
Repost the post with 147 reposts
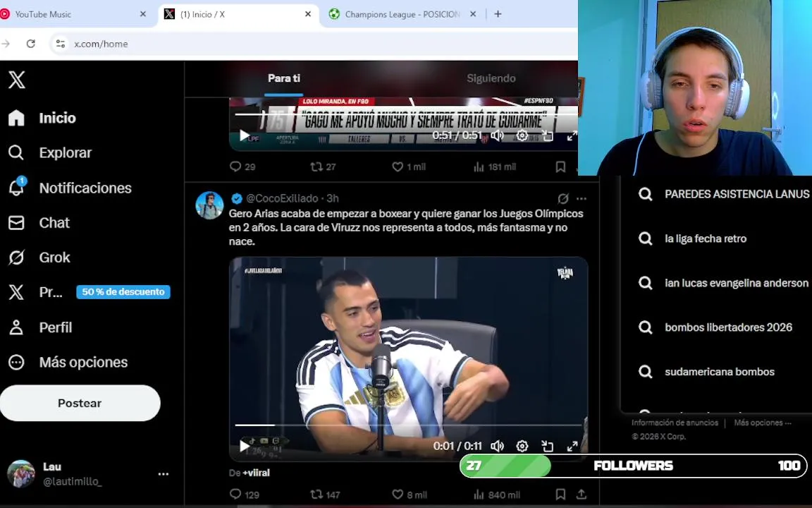[x=325, y=495]
